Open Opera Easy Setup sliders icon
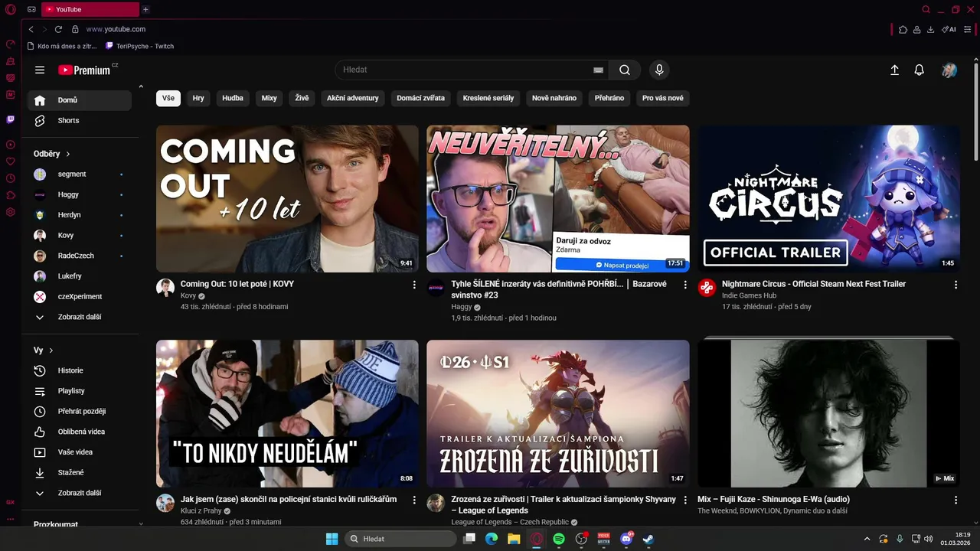The image size is (980, 551). pos(969,29)
